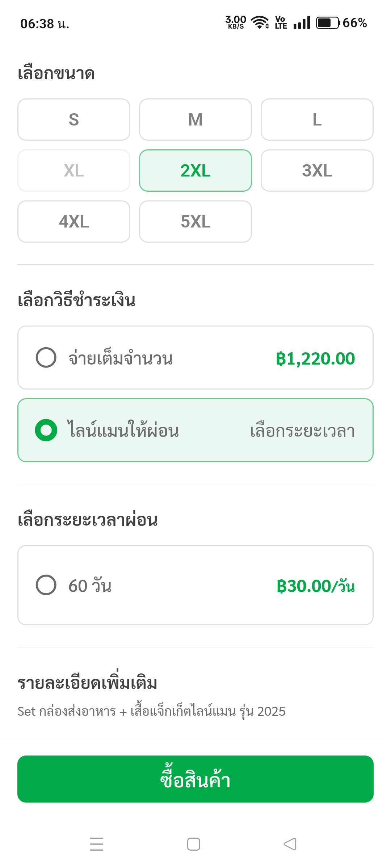Choose size M

click(x=195, y=120)
